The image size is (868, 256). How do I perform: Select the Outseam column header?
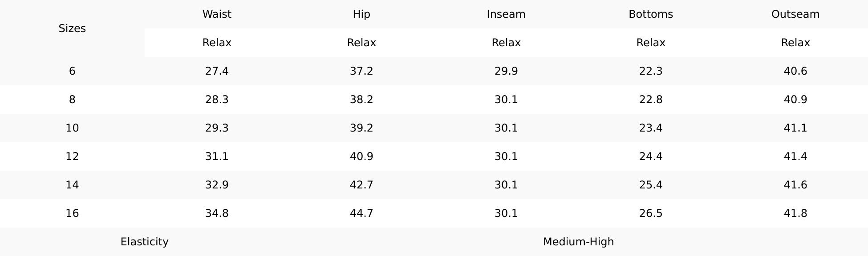pyautogui.click(x=795, y=14)
